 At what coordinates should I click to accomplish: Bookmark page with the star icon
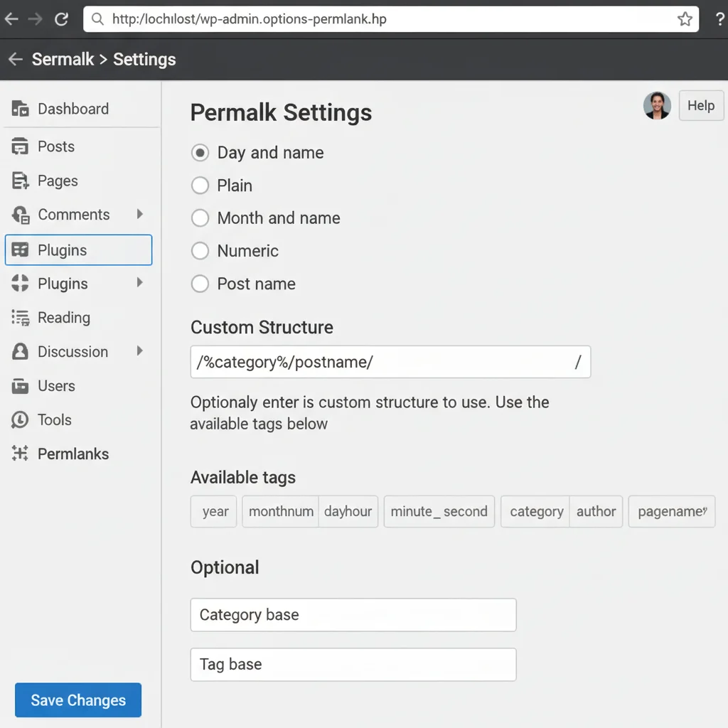tap(685, 19)
